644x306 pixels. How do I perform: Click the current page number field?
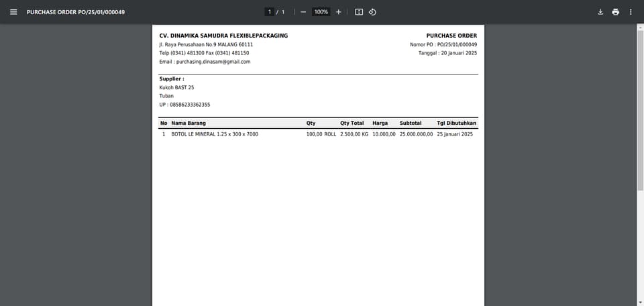270,12
